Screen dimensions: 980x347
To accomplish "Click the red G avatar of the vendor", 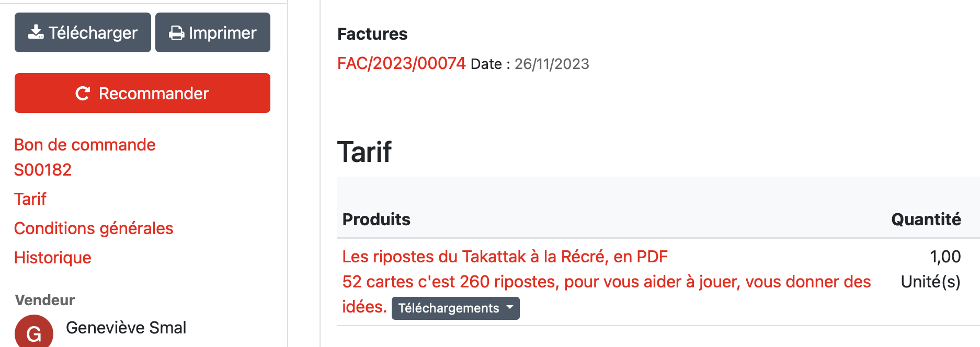I will click(x=34, y=332).
